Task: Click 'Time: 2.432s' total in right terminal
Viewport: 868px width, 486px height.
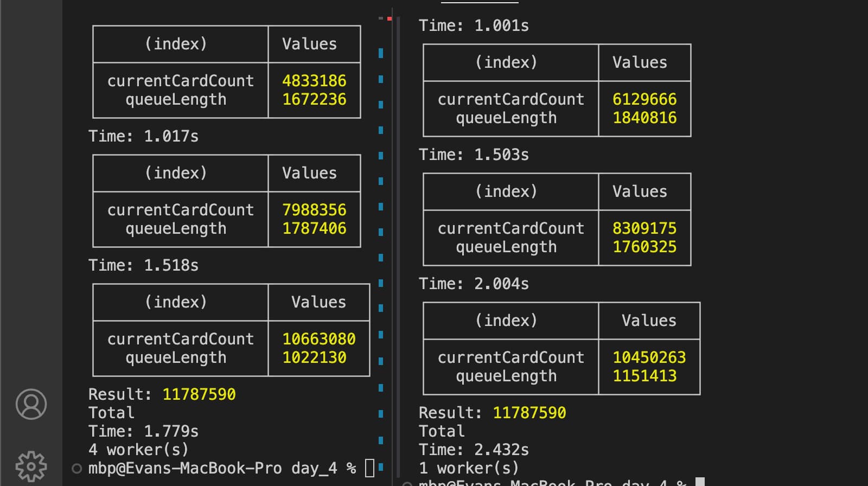Action: [474, 450]
